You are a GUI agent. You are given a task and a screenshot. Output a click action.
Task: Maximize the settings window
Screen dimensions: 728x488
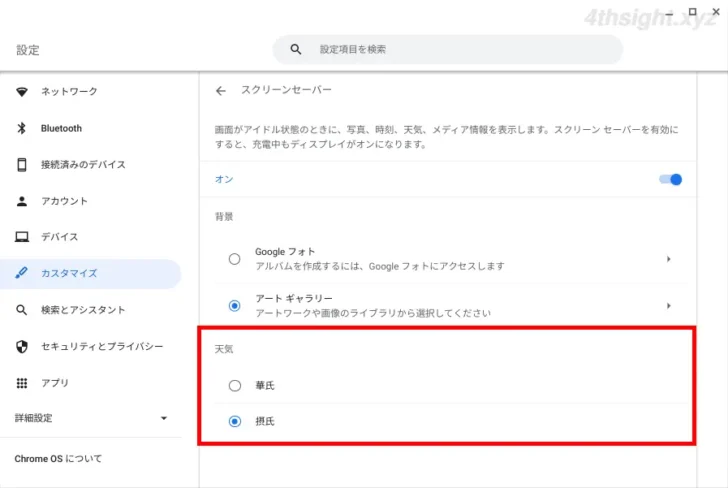692,12
